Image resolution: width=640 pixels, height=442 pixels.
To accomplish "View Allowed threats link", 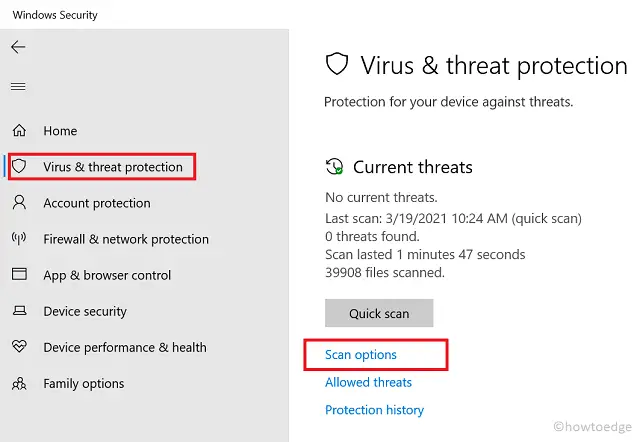I will 368,382.
